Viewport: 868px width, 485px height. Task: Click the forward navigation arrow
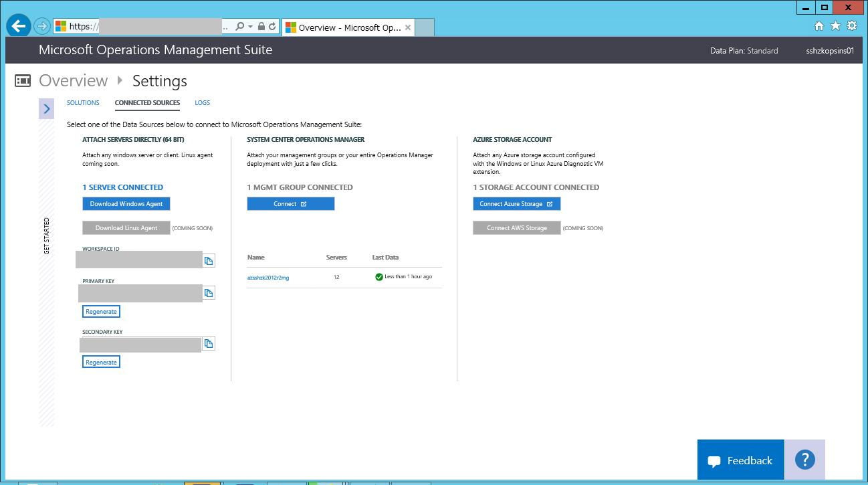point(41,26)
